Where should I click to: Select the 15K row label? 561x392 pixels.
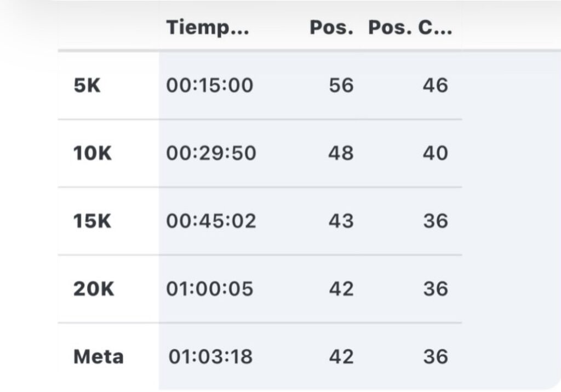pyautogui.click(x=92, y=221)
